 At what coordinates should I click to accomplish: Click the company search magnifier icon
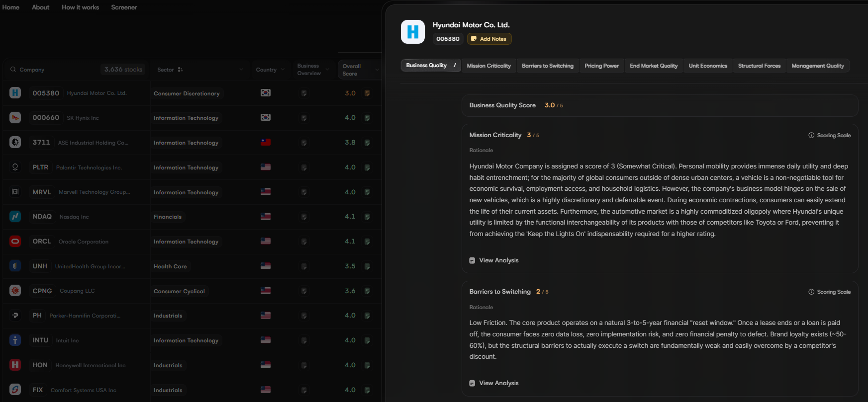(13, 70)
